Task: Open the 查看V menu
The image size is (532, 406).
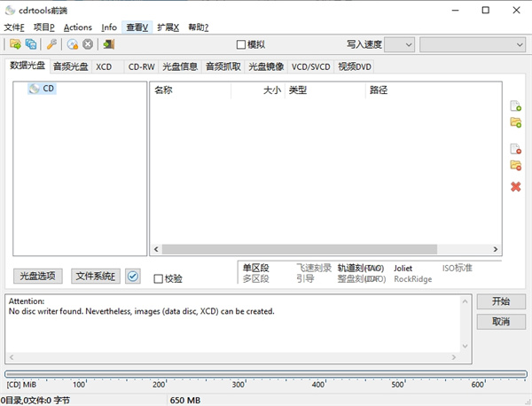Action: pos(137,27)
